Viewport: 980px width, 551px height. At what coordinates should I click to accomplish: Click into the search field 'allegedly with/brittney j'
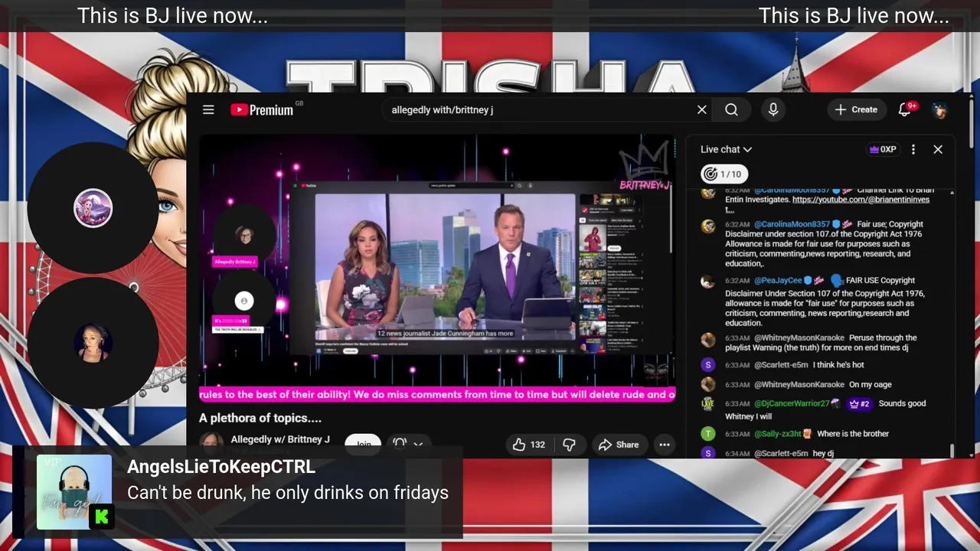coord(540,109)
